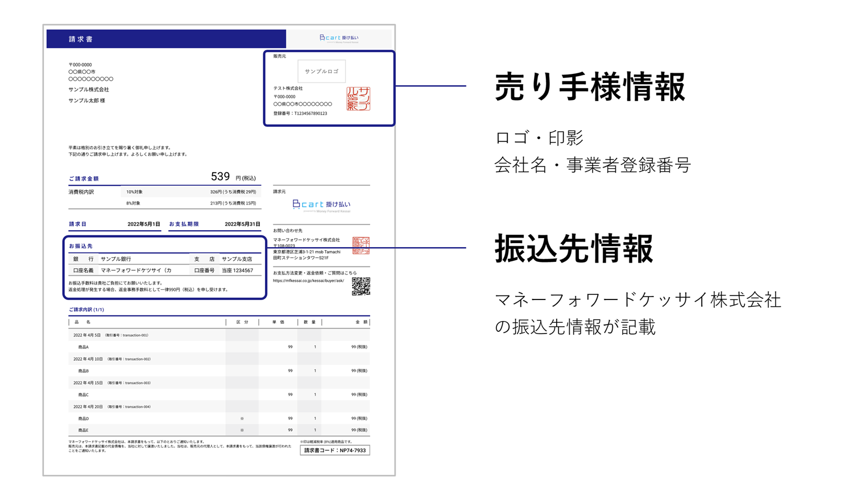Viewport: 853px width, 504px height.
Task: Click the 登録番号 T1234567890123 text
Action: pyautogui.click(x=300, y=114)
